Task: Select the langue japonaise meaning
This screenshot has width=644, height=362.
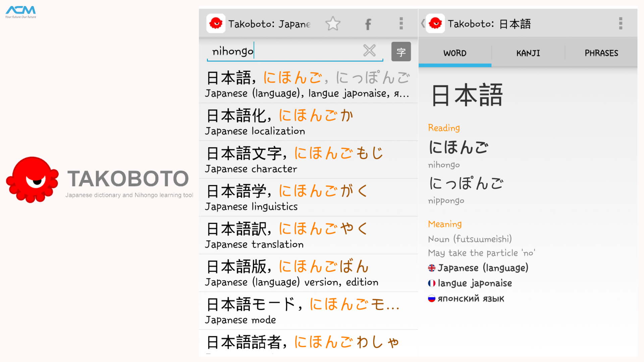Action: [475, 283]
